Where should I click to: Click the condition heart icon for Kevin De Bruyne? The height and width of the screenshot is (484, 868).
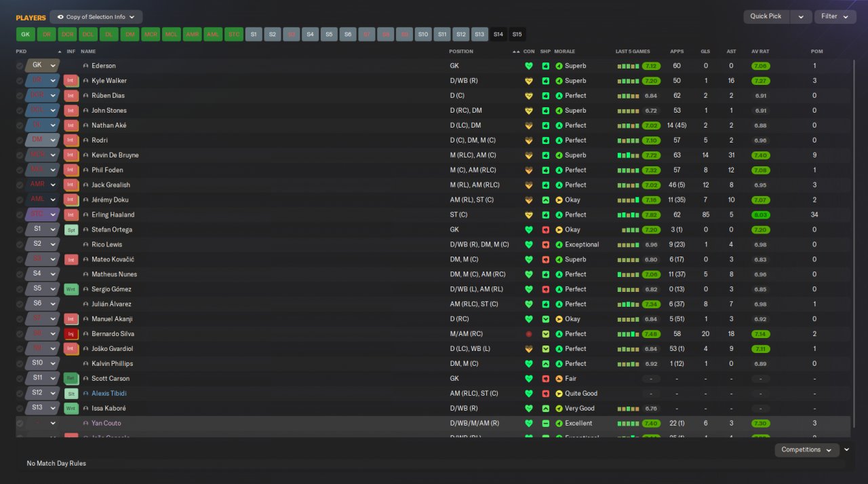pos(529,155)
